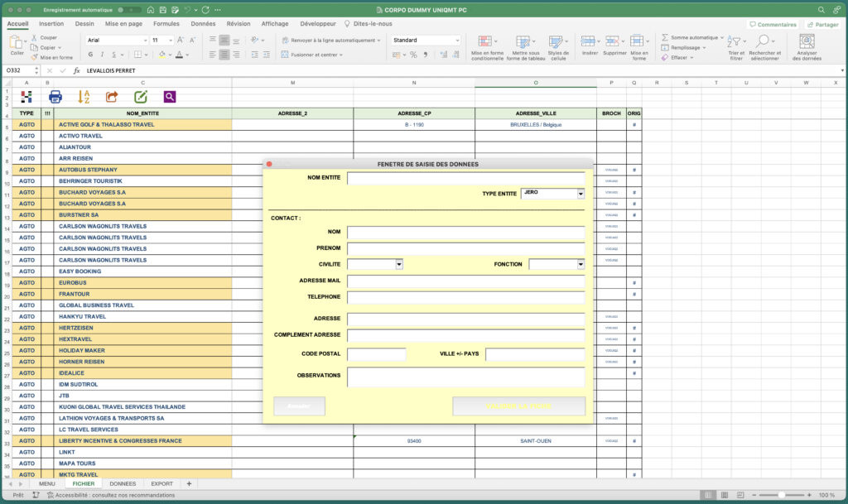The width and height of the screenshot is (848, 504).
Task: Toggle bold G formatting
Action: tap(90, 55)
